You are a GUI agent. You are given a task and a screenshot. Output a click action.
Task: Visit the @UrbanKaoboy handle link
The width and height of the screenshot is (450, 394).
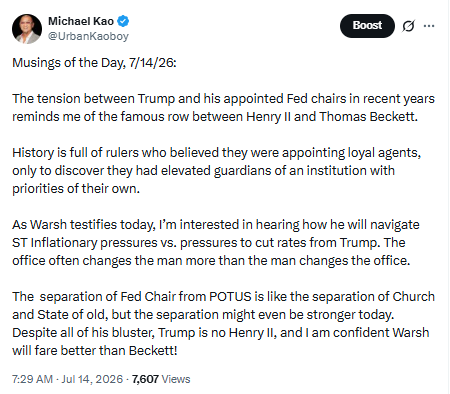88,36
